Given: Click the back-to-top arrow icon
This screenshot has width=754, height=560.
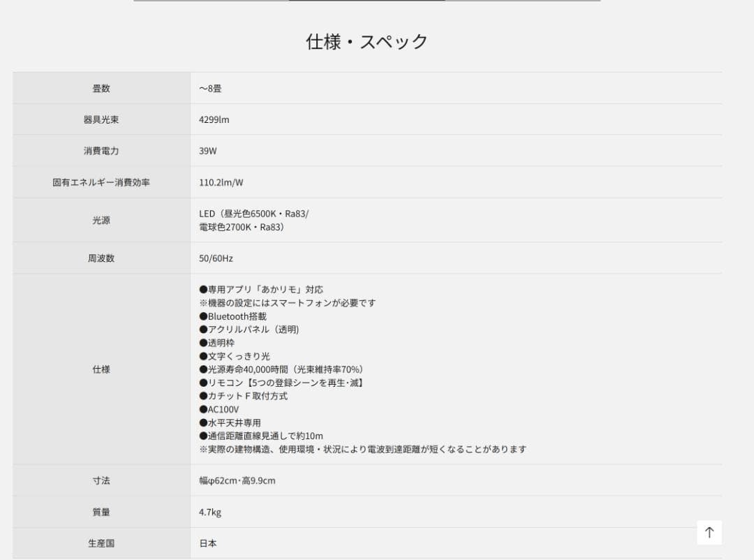Looking at the screenshot, I should click(709, 533).
